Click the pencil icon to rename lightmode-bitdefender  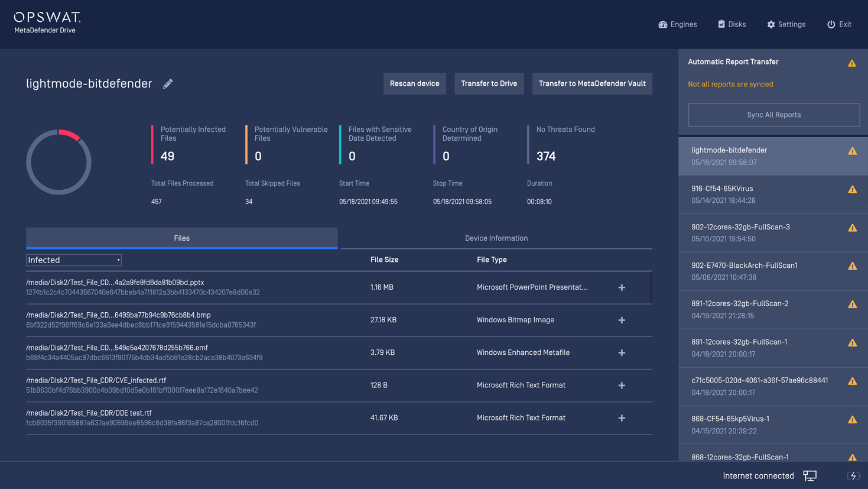pos(168,84)
